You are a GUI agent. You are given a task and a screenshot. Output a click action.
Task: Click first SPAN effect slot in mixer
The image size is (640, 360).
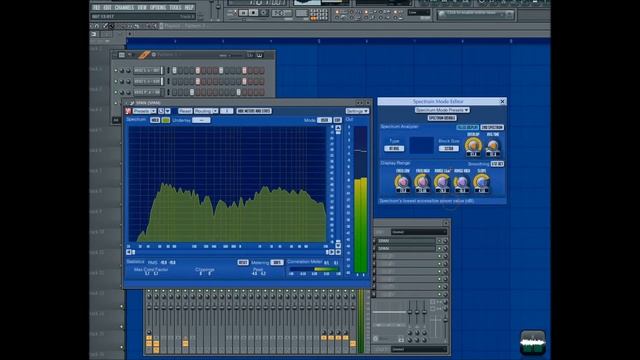(406, 241)
